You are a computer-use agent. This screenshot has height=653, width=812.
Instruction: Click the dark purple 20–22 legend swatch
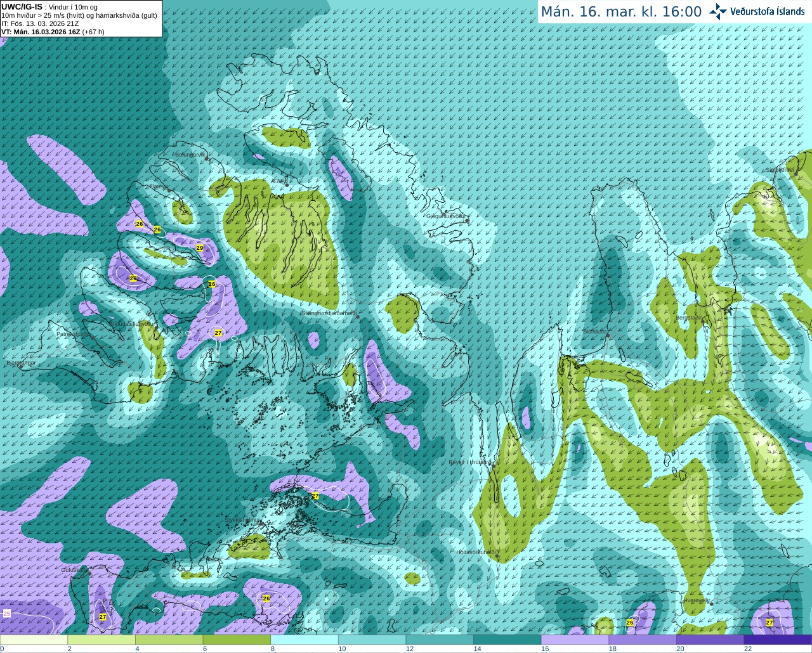pos(710,640)
